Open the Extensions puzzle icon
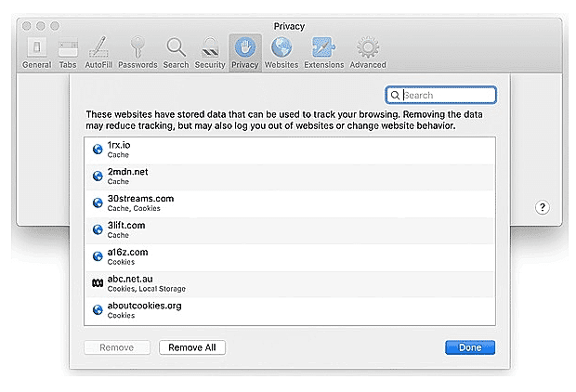This screenshot has width=576, height=392. point(323,51)
